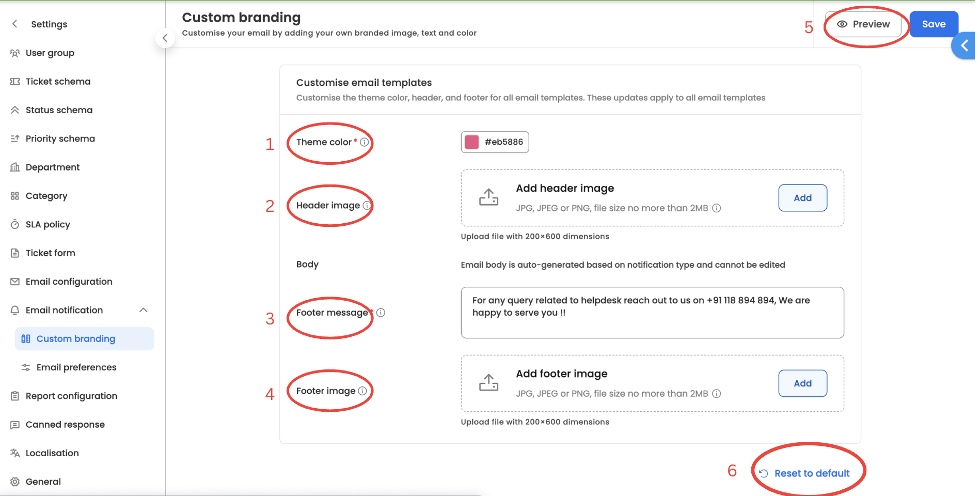
Task: Click the Email notification bell icon
Action: [x=15, y=310]
